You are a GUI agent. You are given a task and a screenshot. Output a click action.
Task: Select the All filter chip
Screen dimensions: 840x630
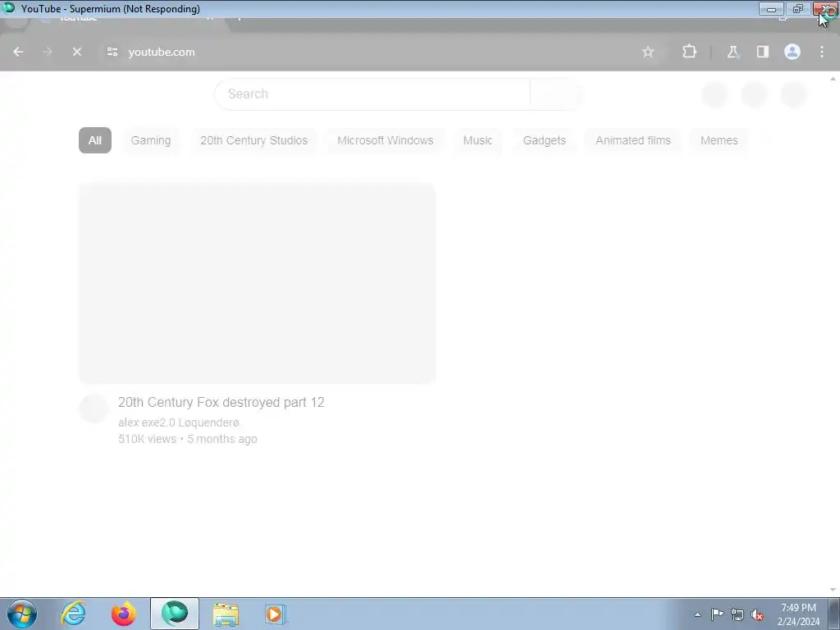[95, 140]
